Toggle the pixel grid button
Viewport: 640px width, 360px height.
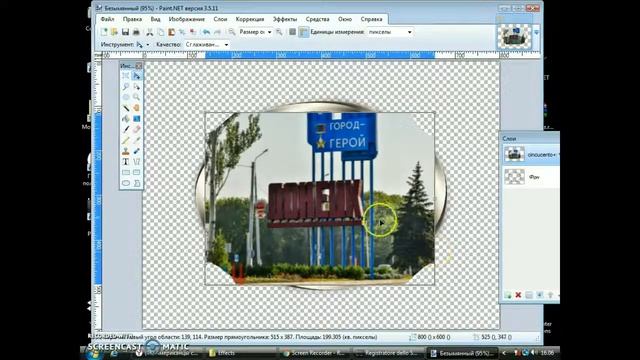tap(292, 32)
